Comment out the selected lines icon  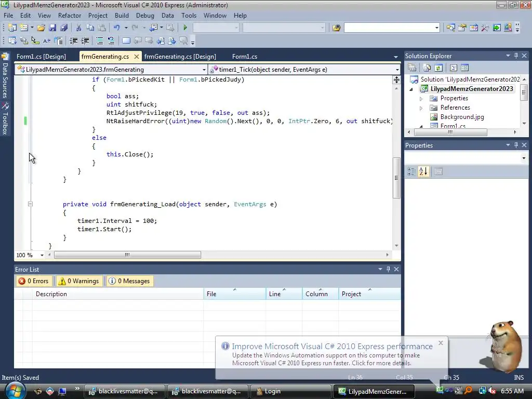(x=100, y=41)
